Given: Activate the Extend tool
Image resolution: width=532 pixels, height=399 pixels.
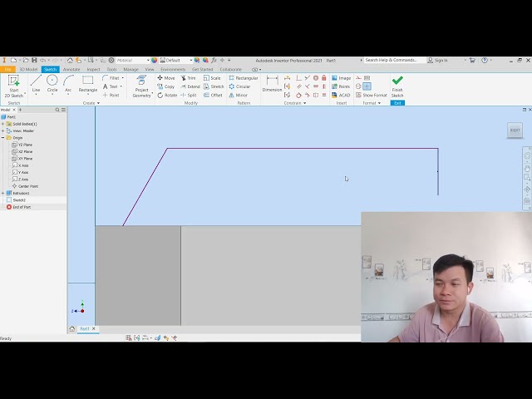Looking at the screenshot, I should tap(190, 86).
